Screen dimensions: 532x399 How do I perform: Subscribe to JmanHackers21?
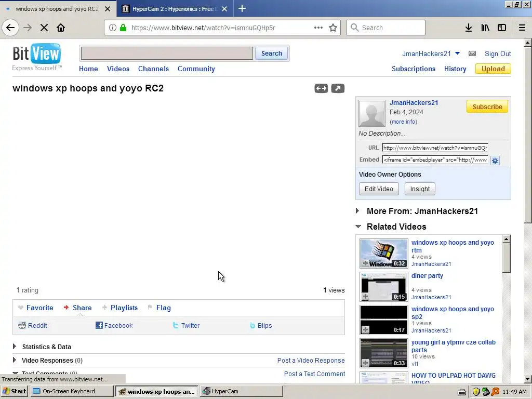point(487,107)
